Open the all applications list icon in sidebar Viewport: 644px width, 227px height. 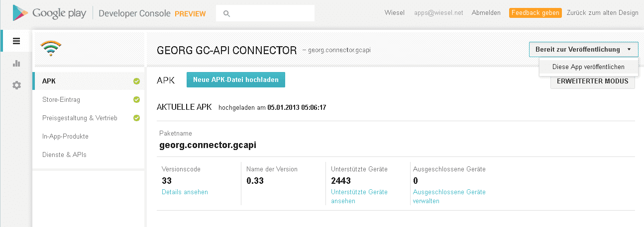(16, 41)
